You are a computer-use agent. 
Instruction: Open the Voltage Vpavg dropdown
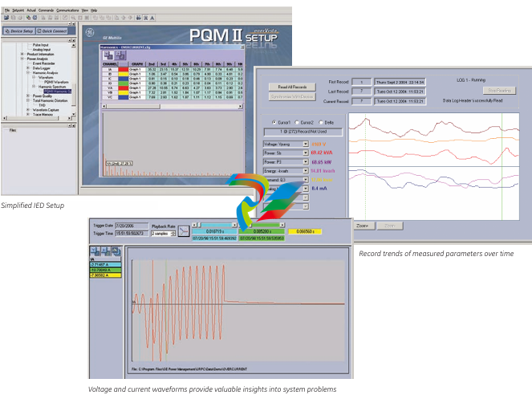click(x=305, y=144)
